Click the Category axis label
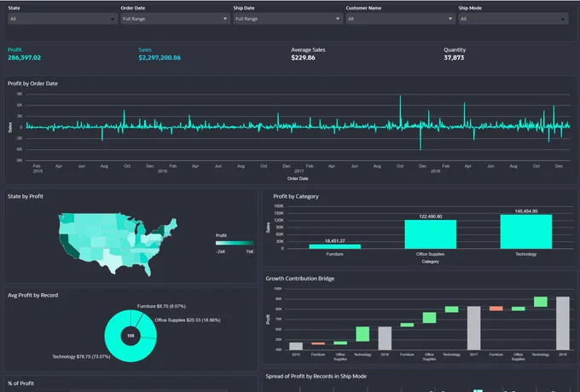Viewport: 580px width, 392px height. coord(430,262)
